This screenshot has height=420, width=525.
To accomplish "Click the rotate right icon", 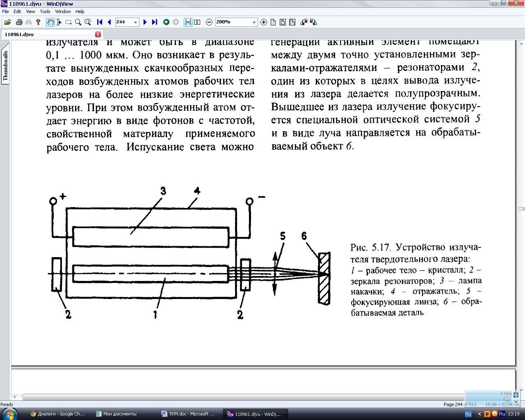I will pyautogui.click(x=313, y=22).
